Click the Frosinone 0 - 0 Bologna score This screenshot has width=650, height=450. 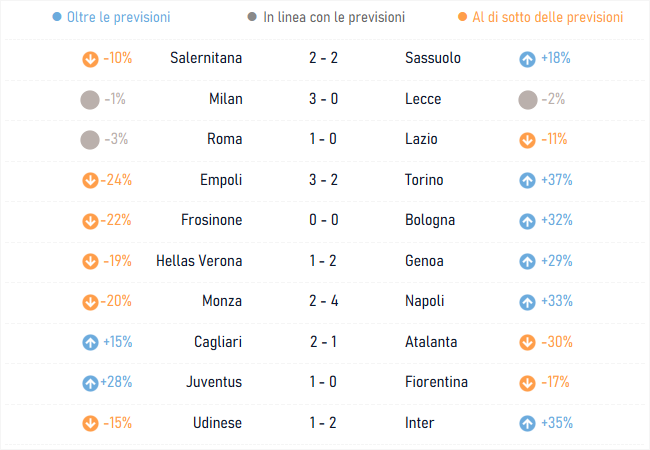click(x=324, y=220)
